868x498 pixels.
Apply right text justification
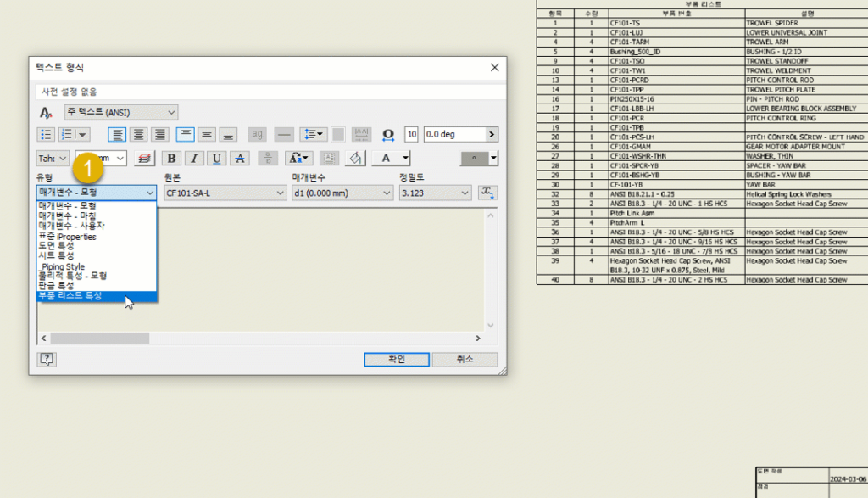(160, 135)
